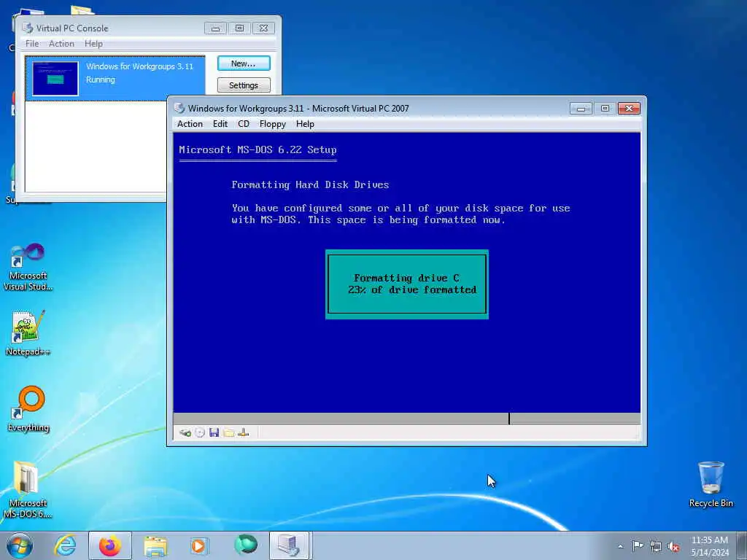This screenshot has height=560, width=747.
Task: Click the Virtual PC Console title bar icon
Action: [x=28, y=28]
